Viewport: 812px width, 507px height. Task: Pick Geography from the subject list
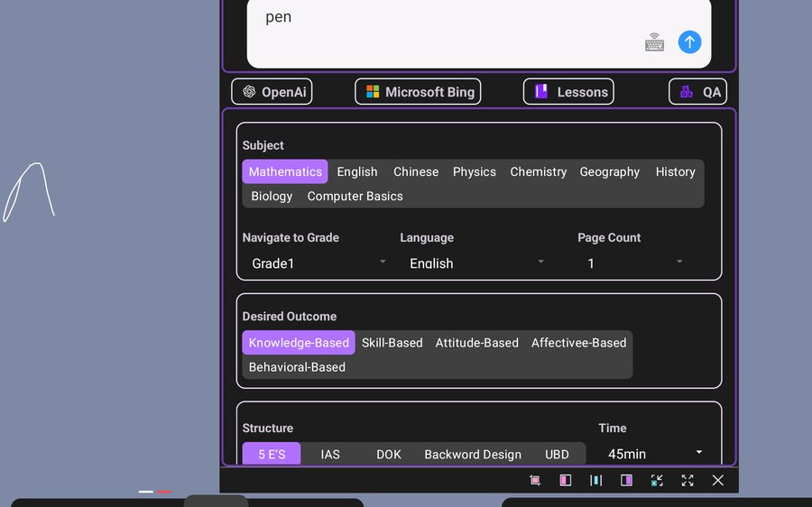(x=610, y=171)
